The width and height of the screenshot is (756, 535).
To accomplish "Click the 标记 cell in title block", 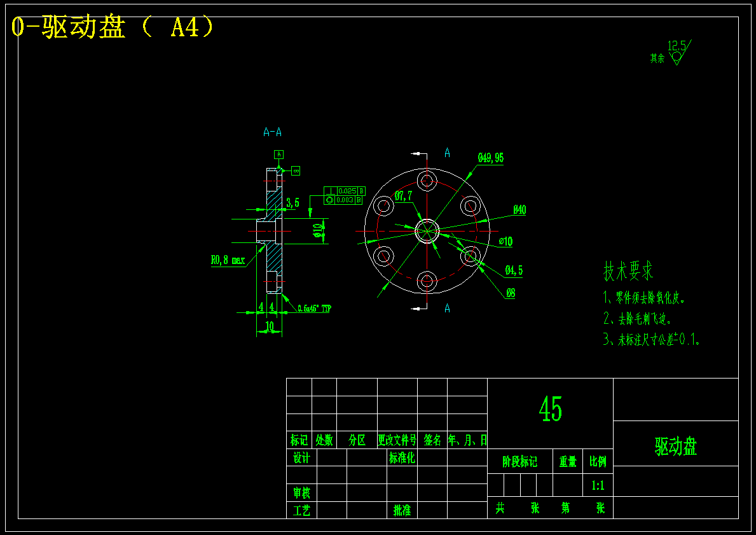I will tap(299, 440).
